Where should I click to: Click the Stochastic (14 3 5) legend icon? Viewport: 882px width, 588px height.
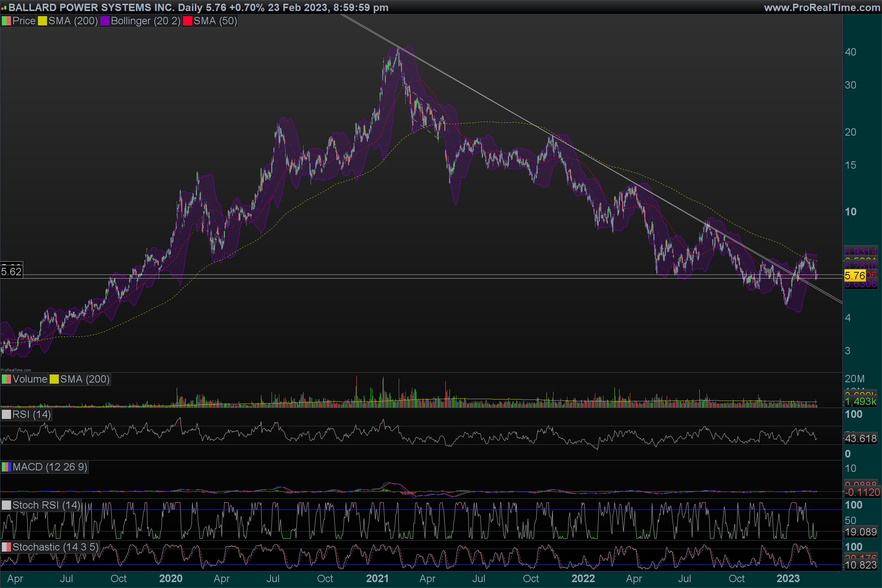[x=6, y=547]
